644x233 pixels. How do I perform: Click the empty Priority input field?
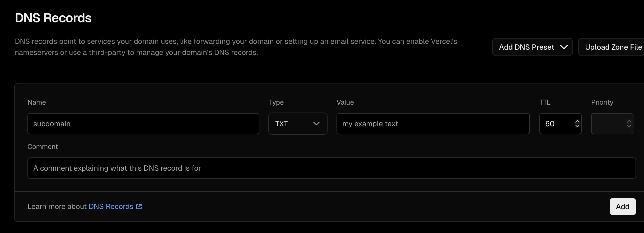pos(608,123)
